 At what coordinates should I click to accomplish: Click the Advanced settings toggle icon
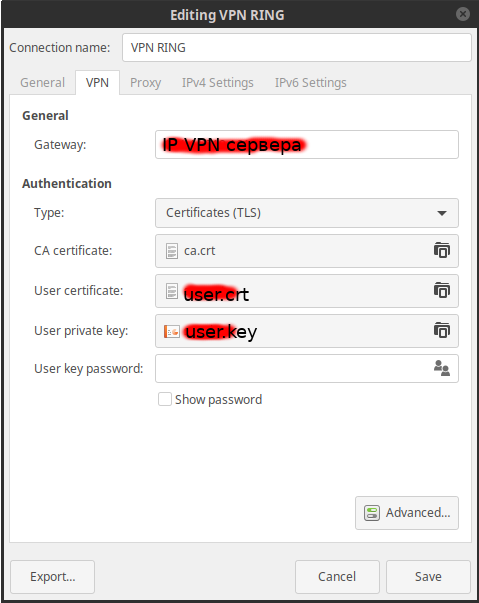[372, 513]
